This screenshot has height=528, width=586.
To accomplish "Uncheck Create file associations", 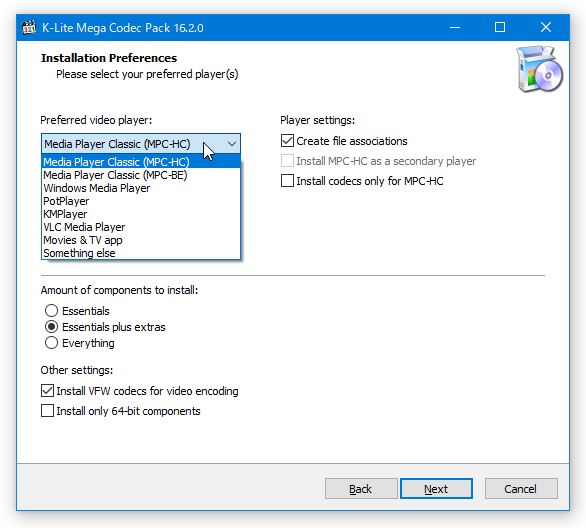I will (287, 141).
